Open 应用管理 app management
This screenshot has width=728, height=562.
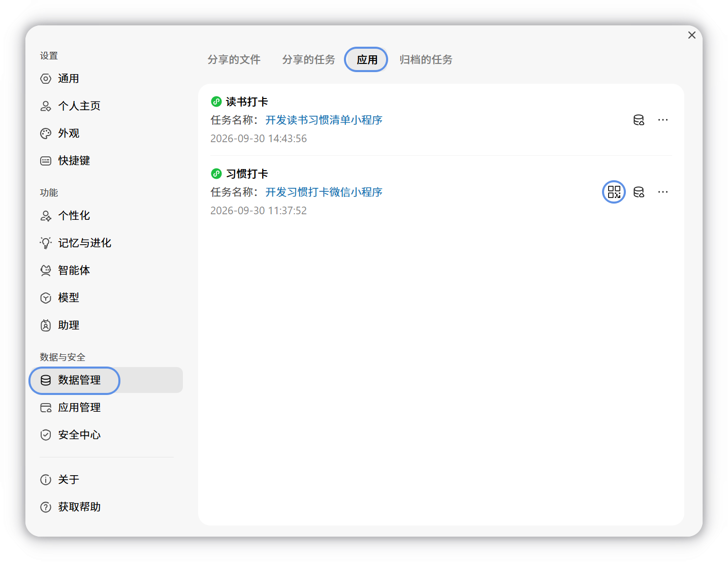[x=106, y=408]
